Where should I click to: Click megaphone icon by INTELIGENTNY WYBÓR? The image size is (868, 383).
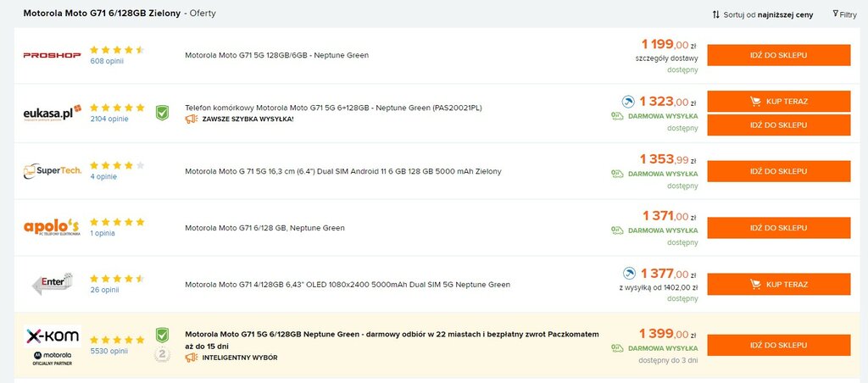[x=192, y=358]
